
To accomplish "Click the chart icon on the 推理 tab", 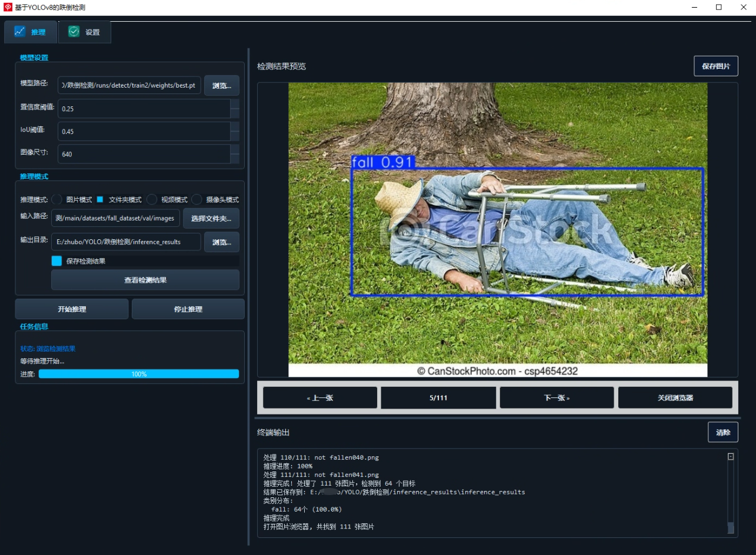I will [20, 32].
